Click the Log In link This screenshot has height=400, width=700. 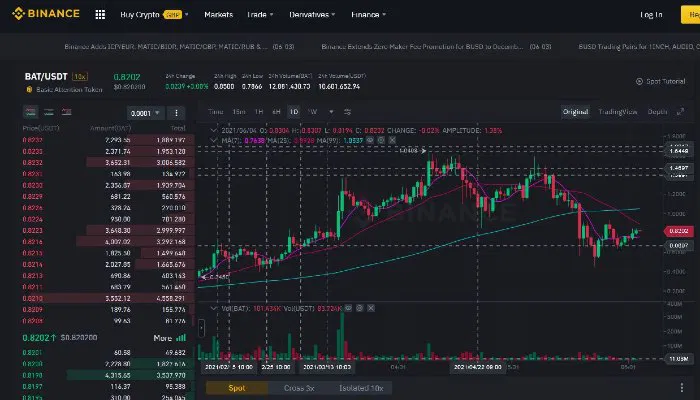pos(651,15)
